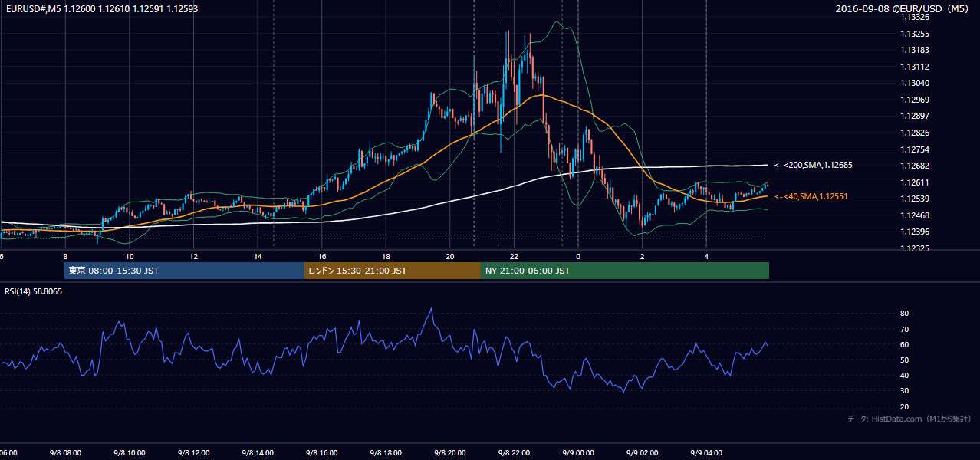The height and width of the screenshot is (460, 980).
Task: Click RSI scale value 70
Action: coord(905,329)
